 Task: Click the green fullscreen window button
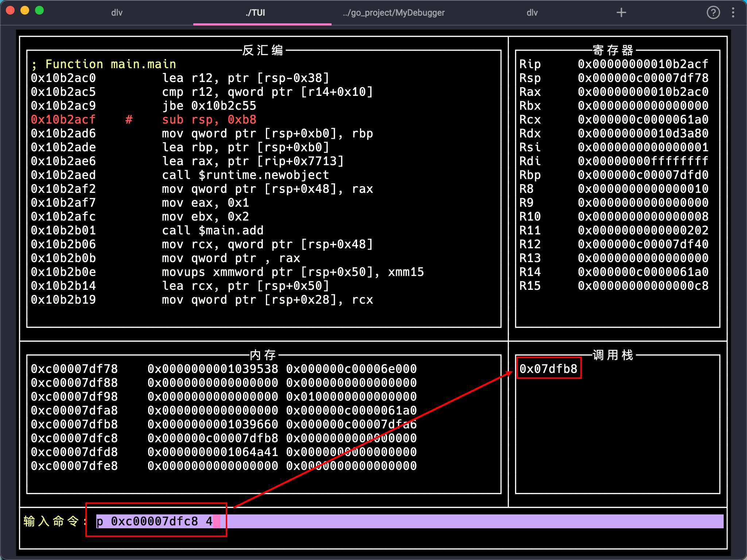pos(39,11)
